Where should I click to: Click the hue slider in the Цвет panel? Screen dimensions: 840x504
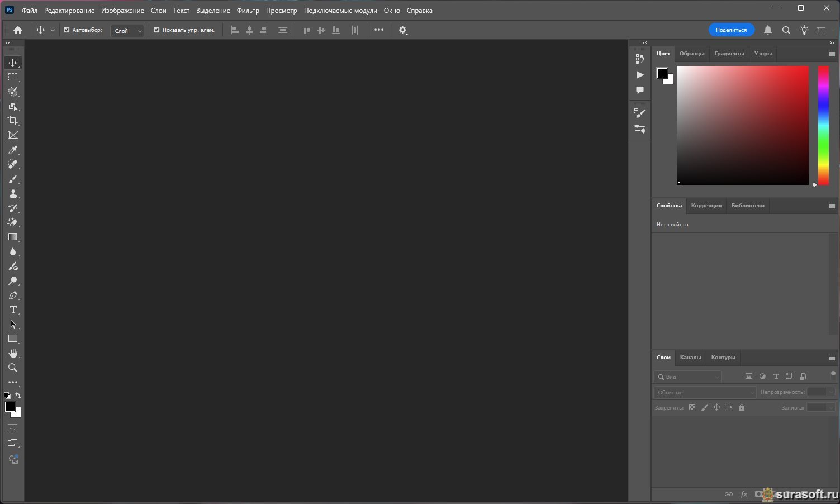tap(824, 125)
